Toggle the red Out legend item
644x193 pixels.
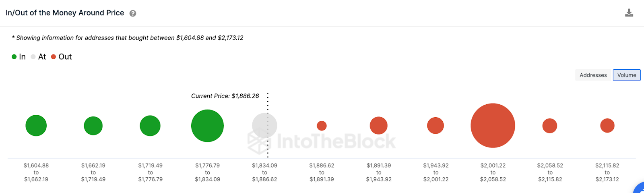[x=62, y=57]
